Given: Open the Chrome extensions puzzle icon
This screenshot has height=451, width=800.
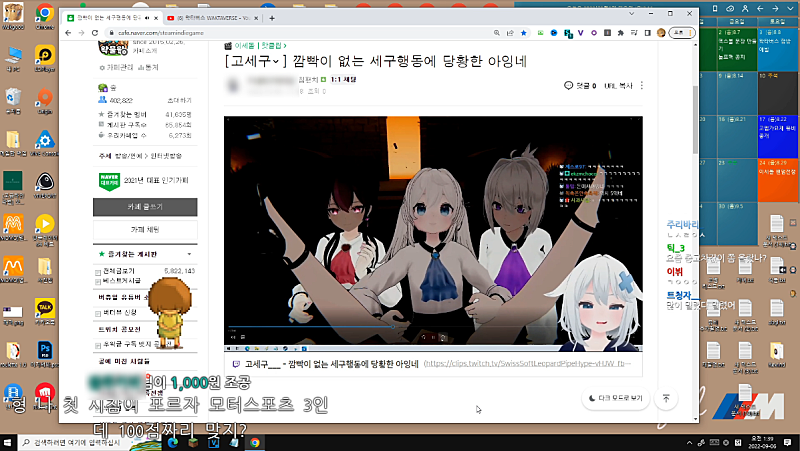Looking at the screenshot, I should pos(620,33).
